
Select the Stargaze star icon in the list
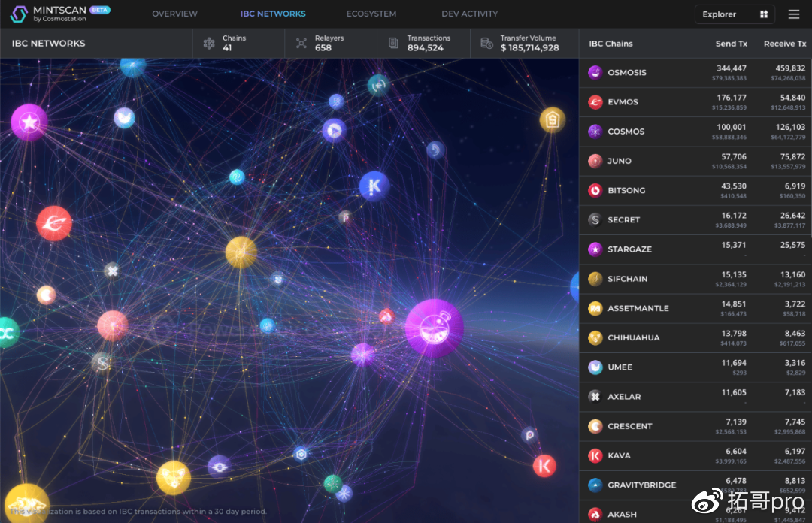(x=595, y=249)
